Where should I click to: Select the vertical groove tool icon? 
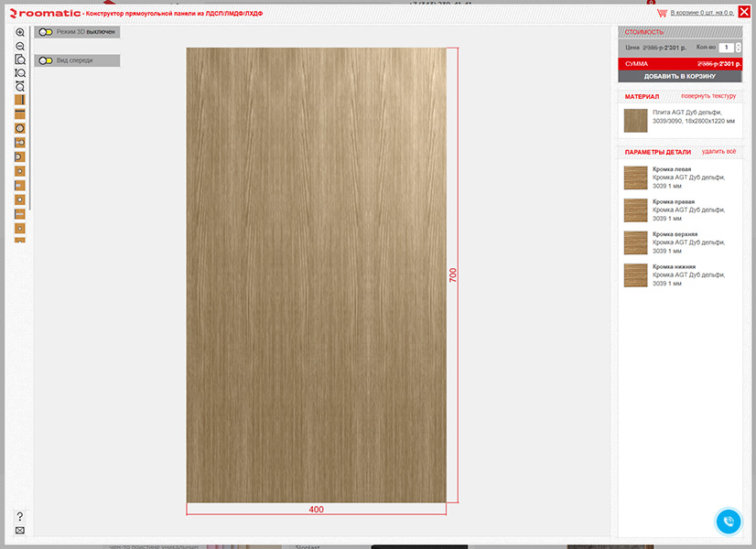[x=20, y=100]
